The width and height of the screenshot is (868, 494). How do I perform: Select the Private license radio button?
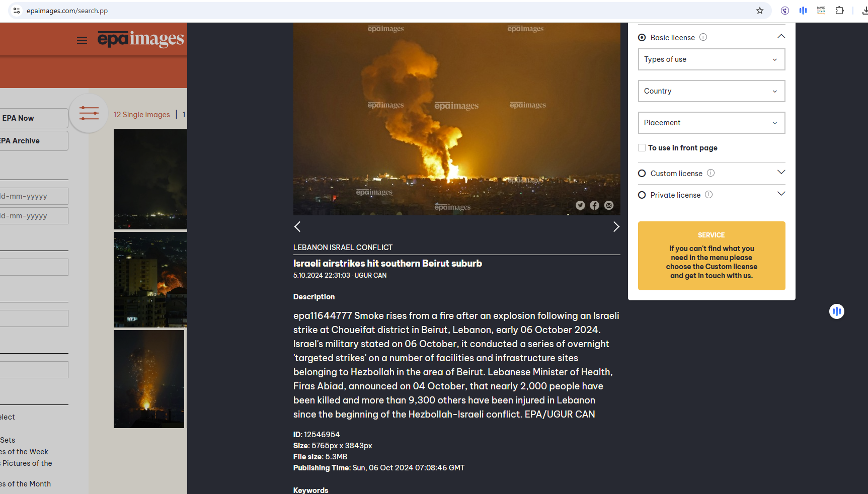[642, 195]
